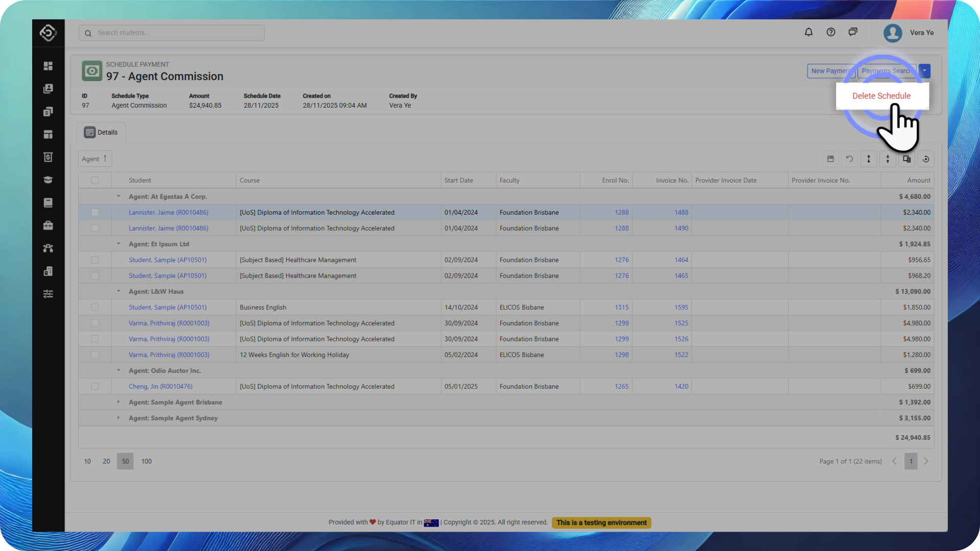
Task: Select the Details tab
Action: (101, 132)
